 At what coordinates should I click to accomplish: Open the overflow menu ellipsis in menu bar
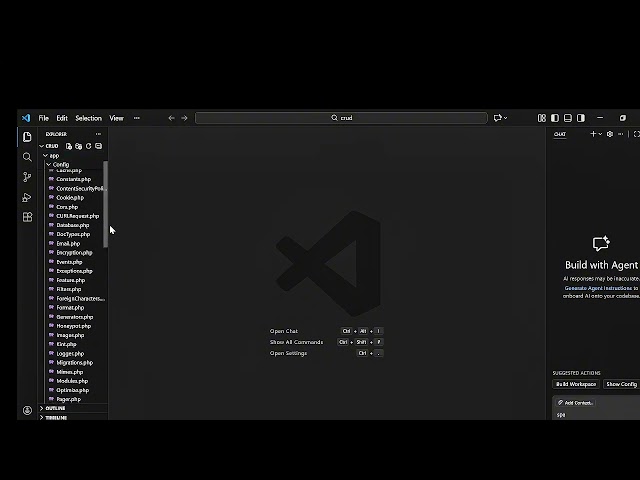pos(137,118)
